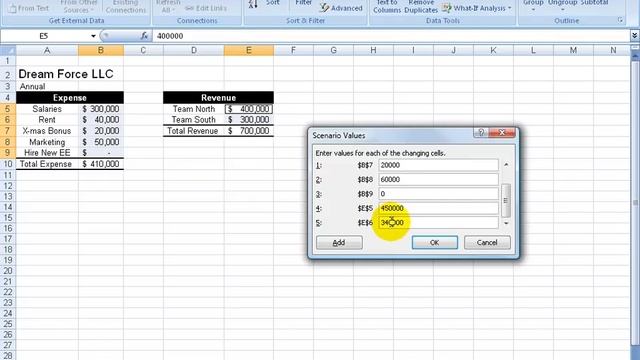
Task: Open the Ungroup dropdown arrow
Action: [562, 9]
